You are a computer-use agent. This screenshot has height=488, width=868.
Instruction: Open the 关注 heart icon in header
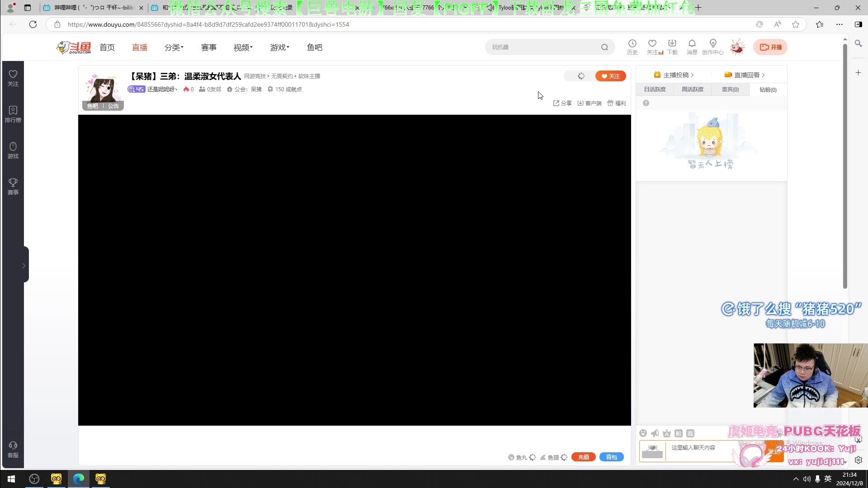pos(652,47)
